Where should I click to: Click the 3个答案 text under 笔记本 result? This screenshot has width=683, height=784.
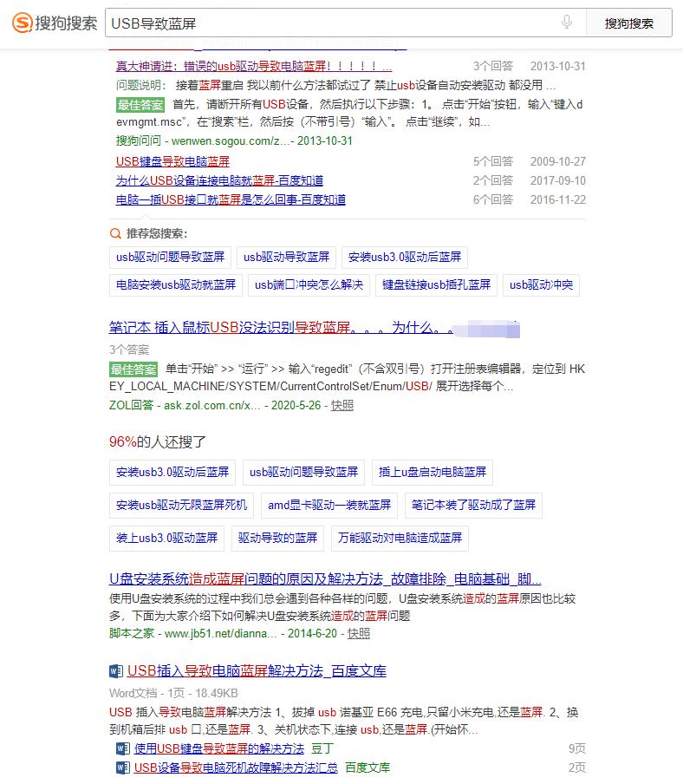(129, 350)
